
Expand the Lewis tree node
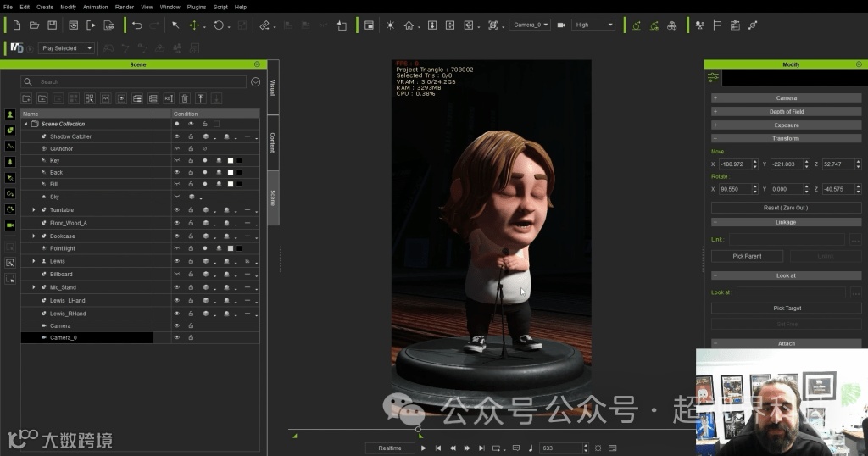(x=34, y=261)
